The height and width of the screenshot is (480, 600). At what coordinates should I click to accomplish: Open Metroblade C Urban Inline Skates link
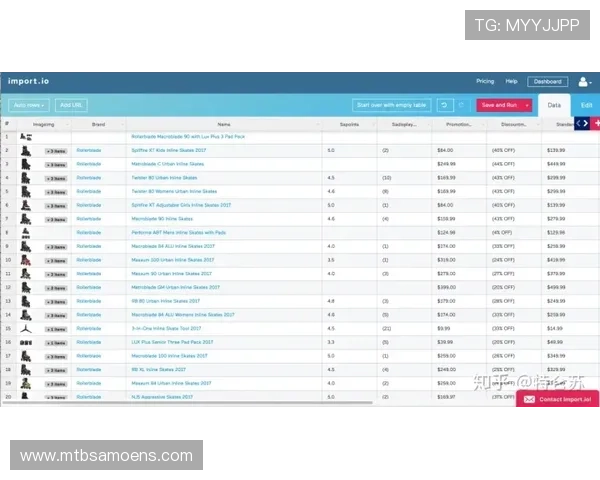point(167,164)
